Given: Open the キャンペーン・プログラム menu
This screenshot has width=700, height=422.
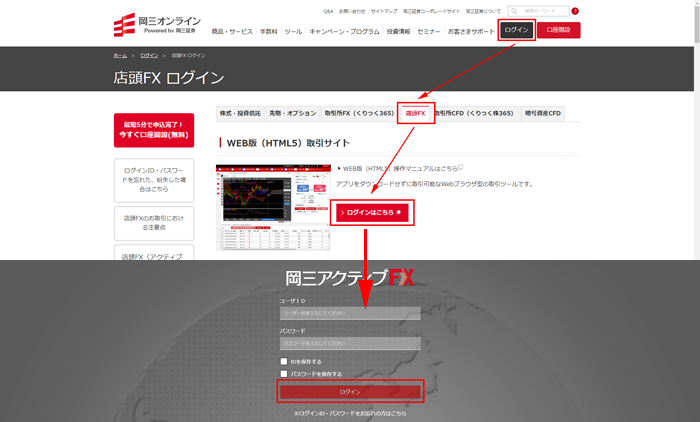Looking at the screenshot, I should pos(344,31).
